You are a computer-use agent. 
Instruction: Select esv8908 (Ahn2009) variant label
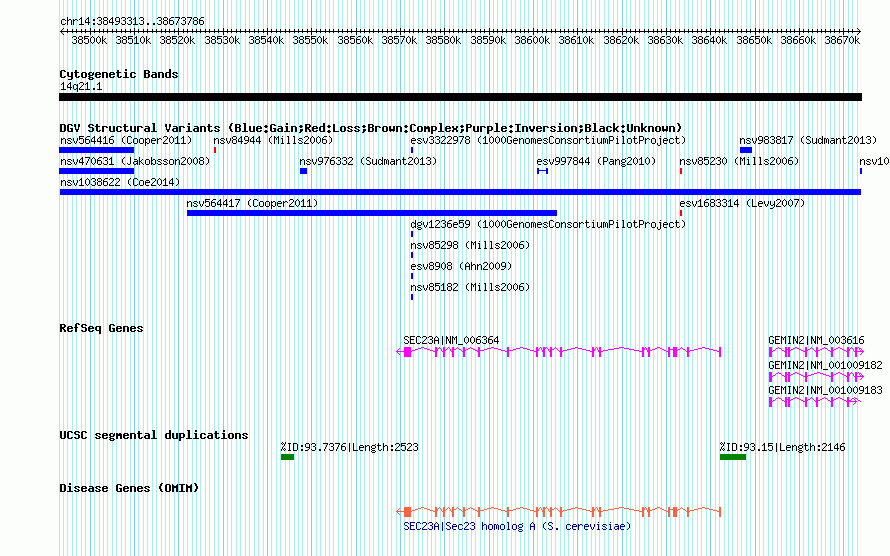(461, 266)
